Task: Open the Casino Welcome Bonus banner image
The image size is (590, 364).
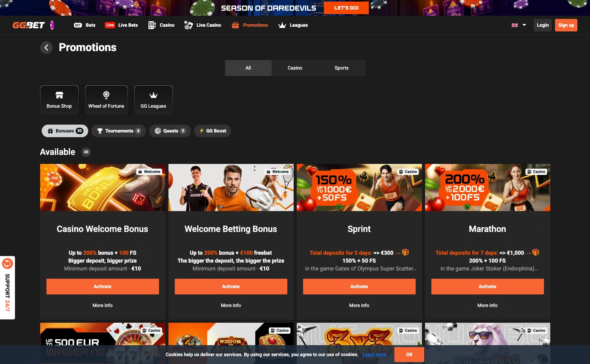Action: point(103,188)
